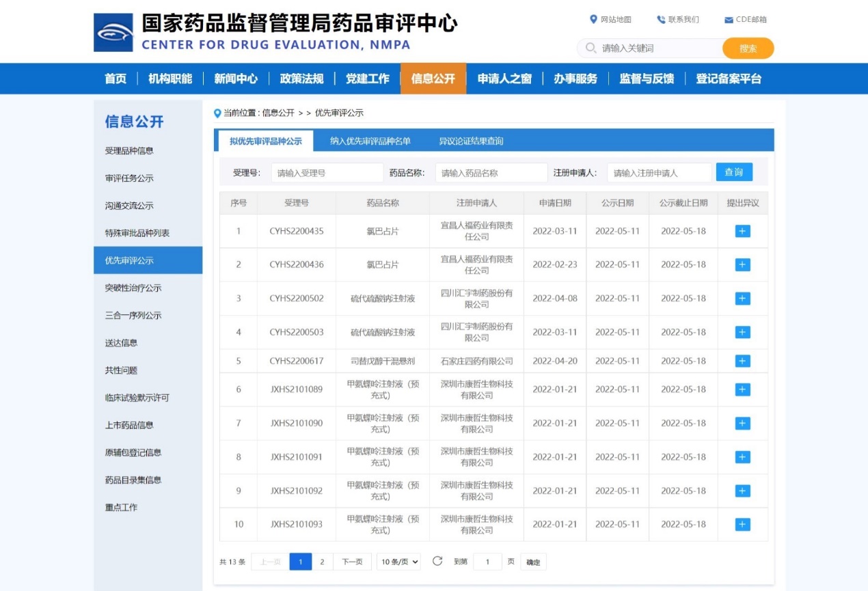The width and height of the screenshot is (868, 591).
Task: Click plus icon for CYHS2200436 row
Action: point(742,264)
